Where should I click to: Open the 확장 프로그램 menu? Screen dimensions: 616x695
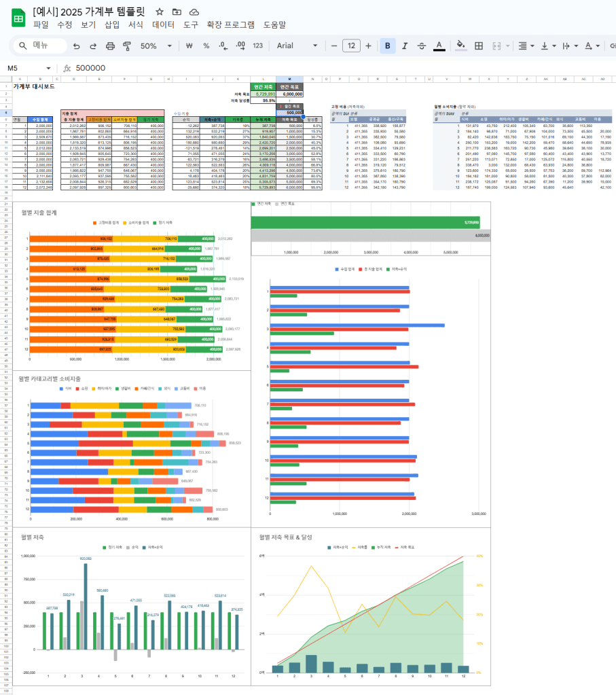[x=230, y=24]
